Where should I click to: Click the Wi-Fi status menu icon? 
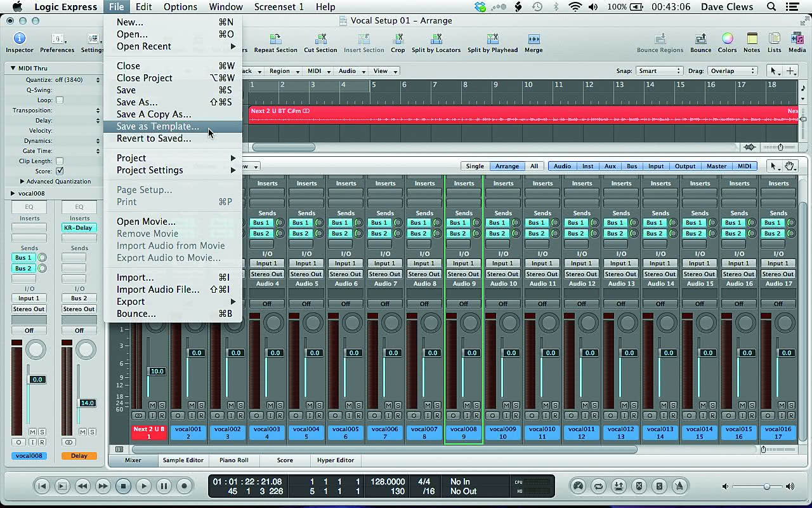point(575,7)
